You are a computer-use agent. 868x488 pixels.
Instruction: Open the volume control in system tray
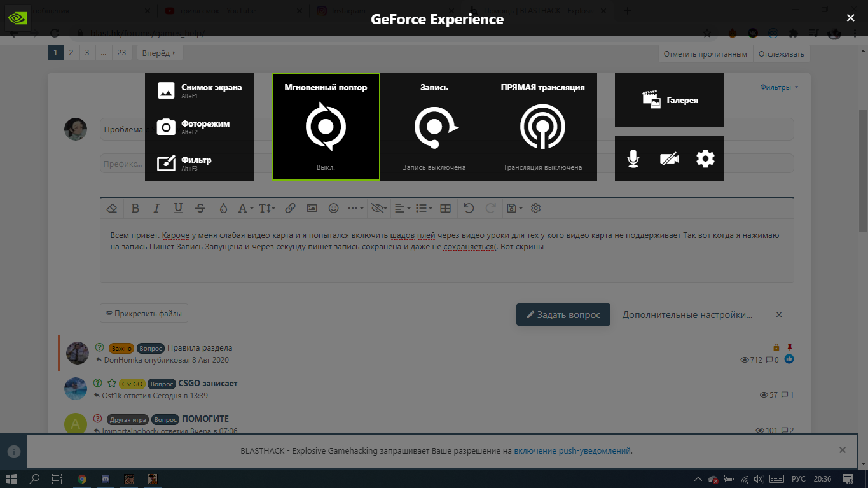(758, 478)
